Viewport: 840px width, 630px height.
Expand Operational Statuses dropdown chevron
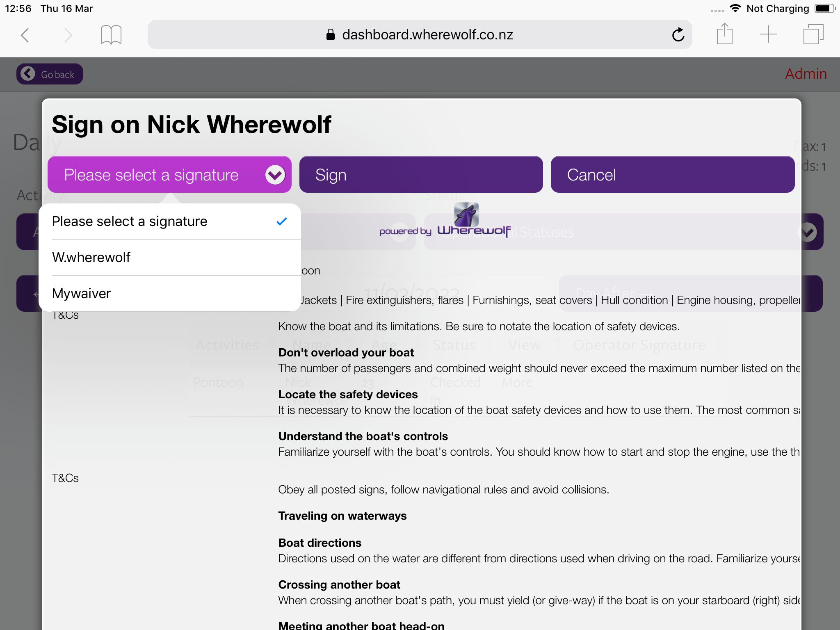point(808,233)
